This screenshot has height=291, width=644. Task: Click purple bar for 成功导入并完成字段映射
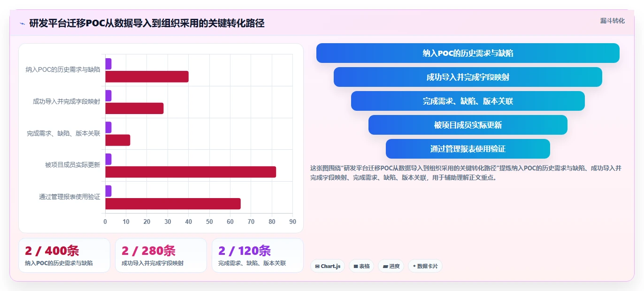click(108, 96)
